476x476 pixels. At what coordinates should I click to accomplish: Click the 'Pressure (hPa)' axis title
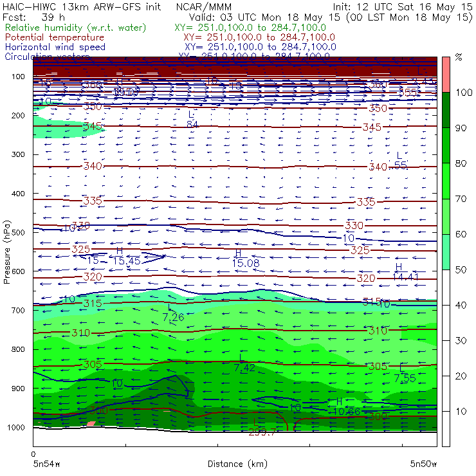pyautogui.click(x=6, y=252)
